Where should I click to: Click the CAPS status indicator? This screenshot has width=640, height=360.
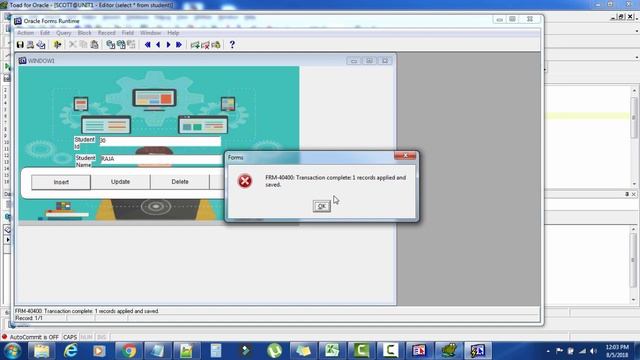(70, 337)
